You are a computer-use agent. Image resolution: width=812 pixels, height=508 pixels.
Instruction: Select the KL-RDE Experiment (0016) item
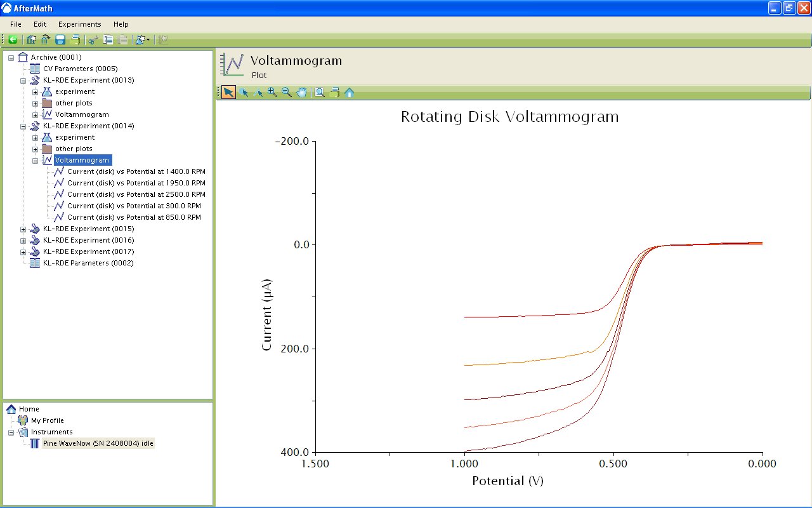click(88, 240)
